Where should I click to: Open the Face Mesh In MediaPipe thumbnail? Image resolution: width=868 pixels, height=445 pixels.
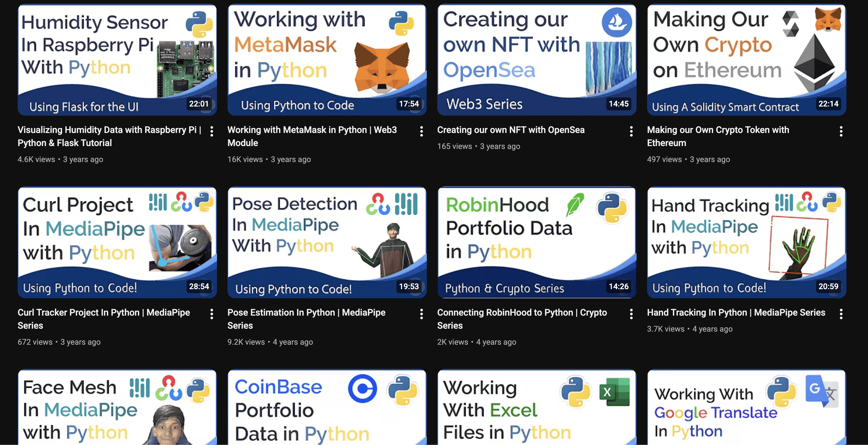click(117, 408)
